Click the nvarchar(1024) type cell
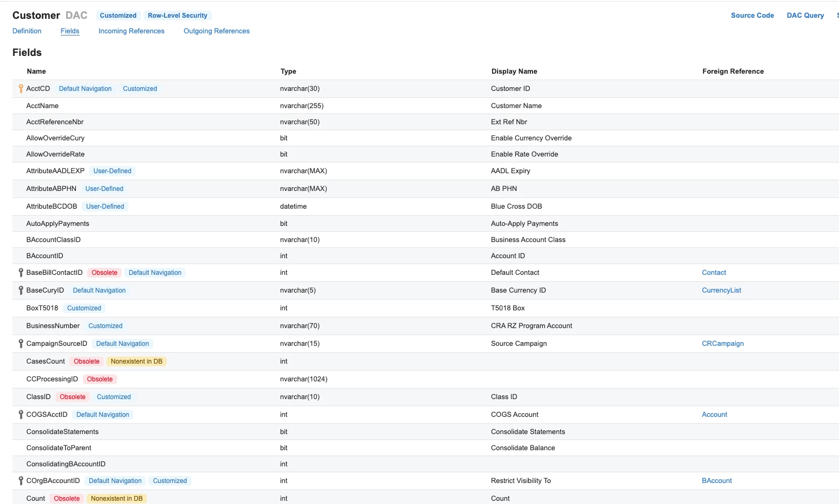 [x=303, y=379]
